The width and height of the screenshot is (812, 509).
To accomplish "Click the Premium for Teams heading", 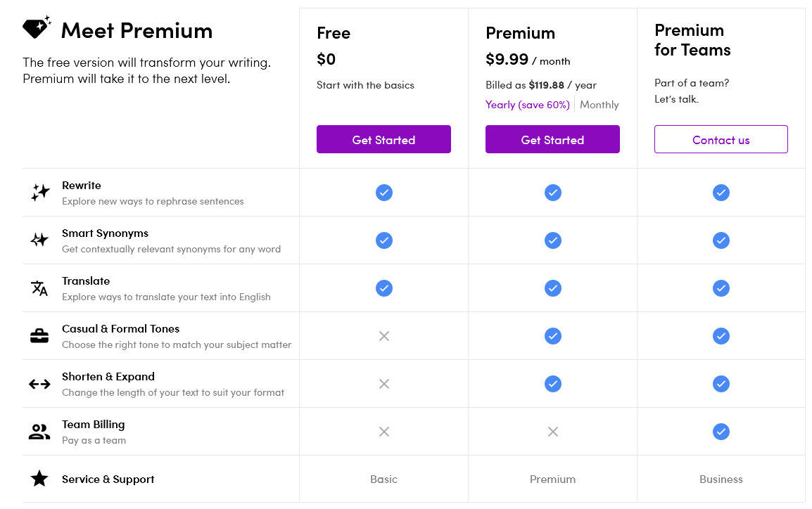I will (692, 40).
